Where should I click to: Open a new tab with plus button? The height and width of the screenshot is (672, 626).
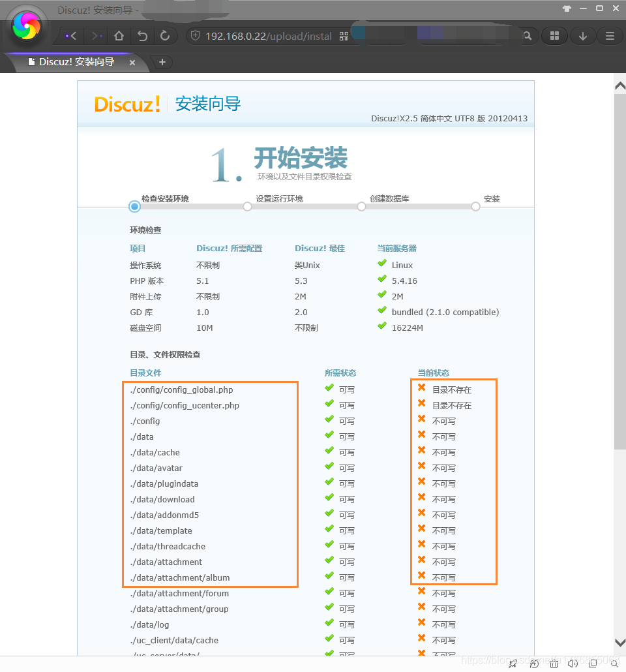pyautogui.click(x=162, y=62)
